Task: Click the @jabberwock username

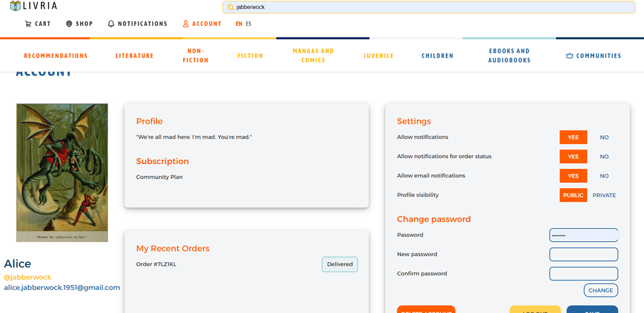Action: pyautogui.click(x=27, y=277)
